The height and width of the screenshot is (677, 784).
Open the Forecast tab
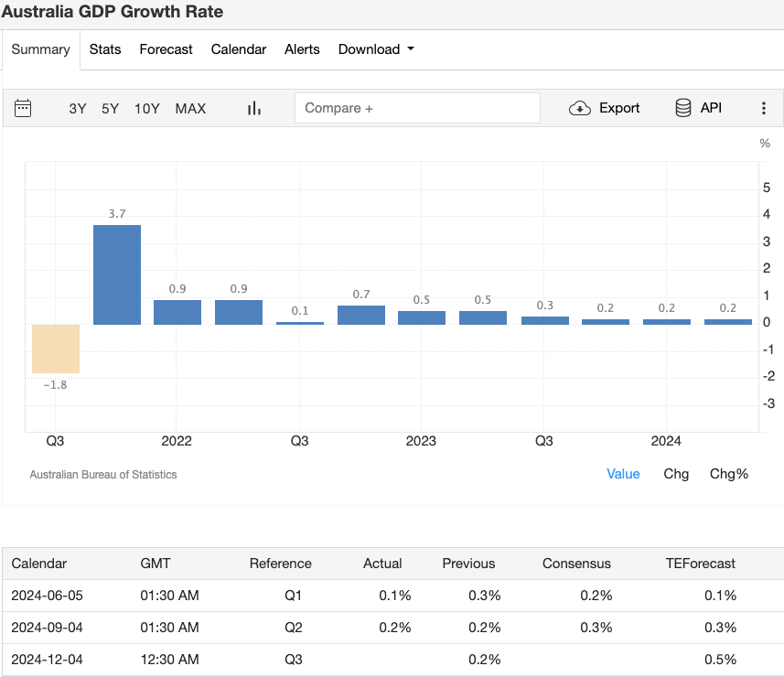pos(166,49)
